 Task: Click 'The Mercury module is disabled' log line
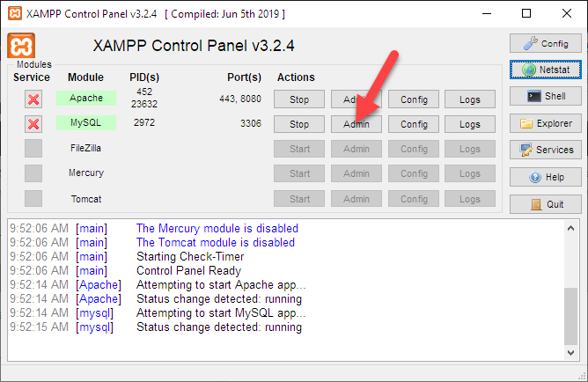point(217,228)
